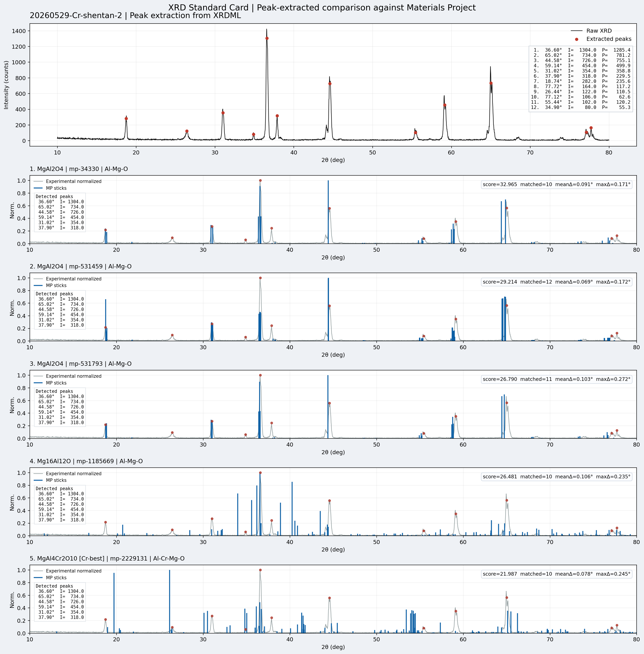Click the red marker on the 59.14° peak in raw XRD plot
The image size is (644, 654).
click(x=445, y=105)
